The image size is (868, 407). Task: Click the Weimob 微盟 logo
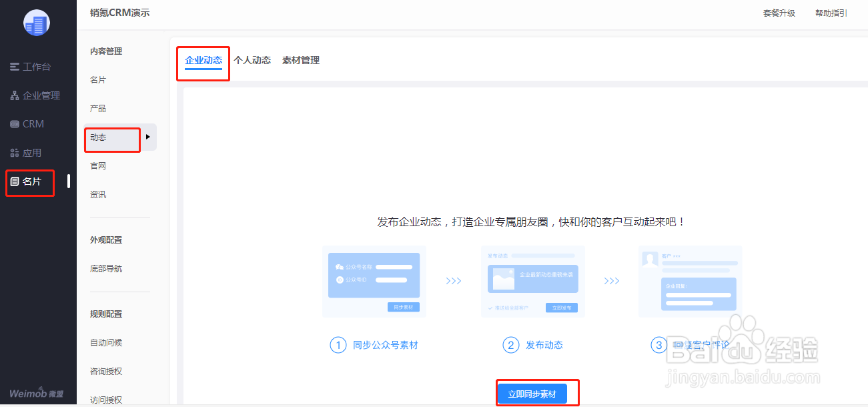tap(36, 393)
